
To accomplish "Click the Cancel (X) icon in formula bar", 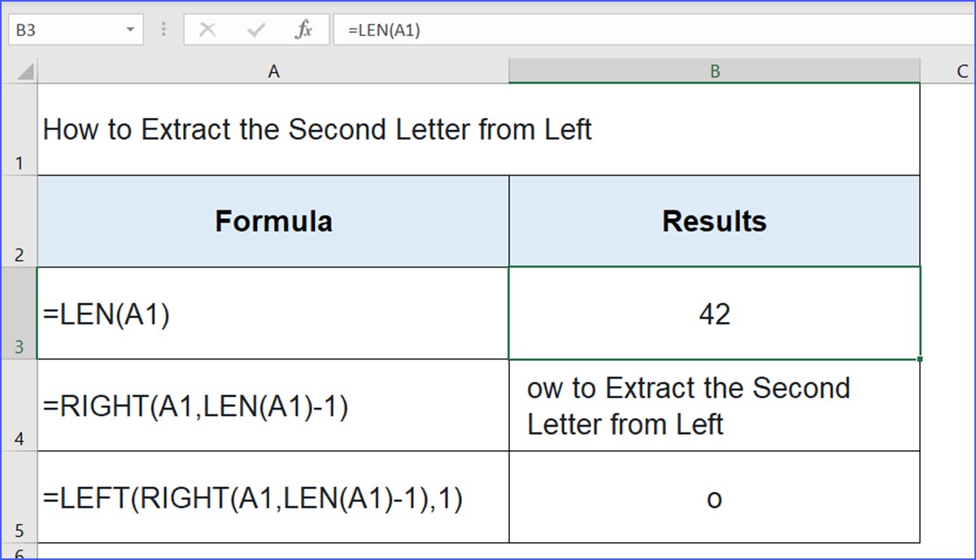I will 208,29.
